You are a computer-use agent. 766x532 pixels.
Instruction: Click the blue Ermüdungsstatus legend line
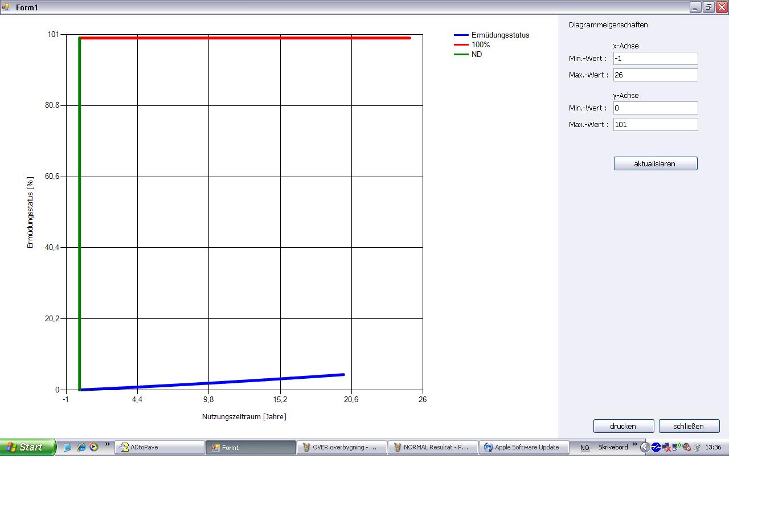point(461,35)
